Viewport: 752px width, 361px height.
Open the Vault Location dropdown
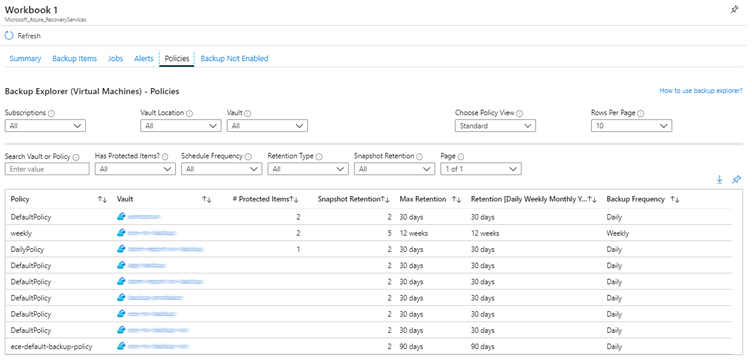coord(181,126)
